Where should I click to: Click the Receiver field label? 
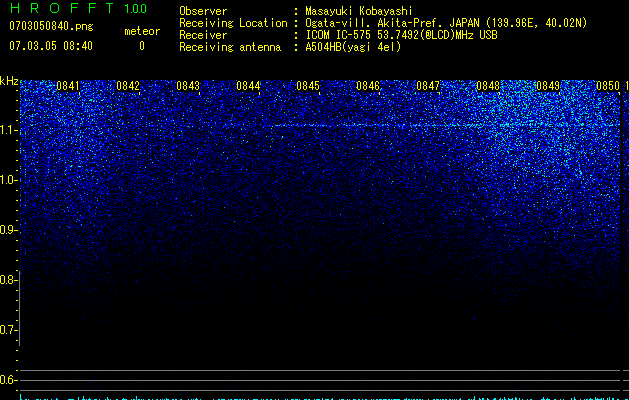pyautogui.click(x=203, y=35)
